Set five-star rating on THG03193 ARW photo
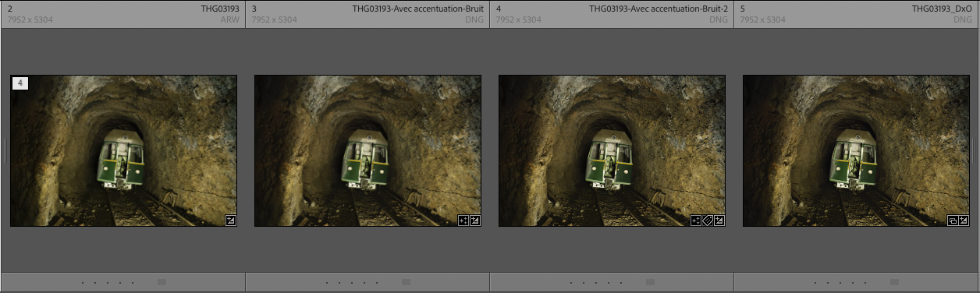The image size is (980, 293). point(133,282)
